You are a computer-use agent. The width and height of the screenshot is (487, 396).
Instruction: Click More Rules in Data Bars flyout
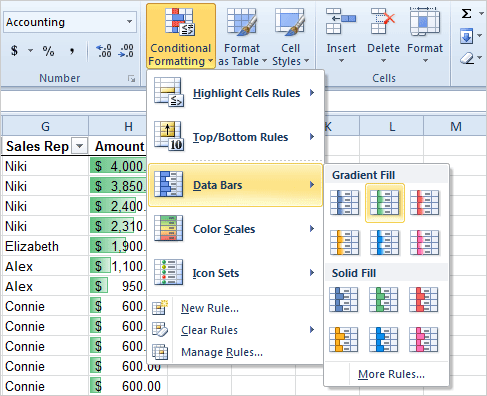391,374
